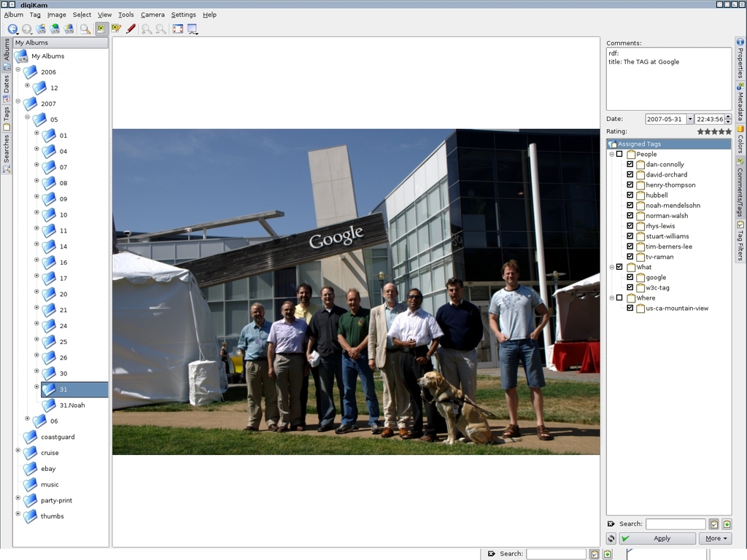Click the zoom in magnifier icon
The image size is (747, 560).
(147, 29)
